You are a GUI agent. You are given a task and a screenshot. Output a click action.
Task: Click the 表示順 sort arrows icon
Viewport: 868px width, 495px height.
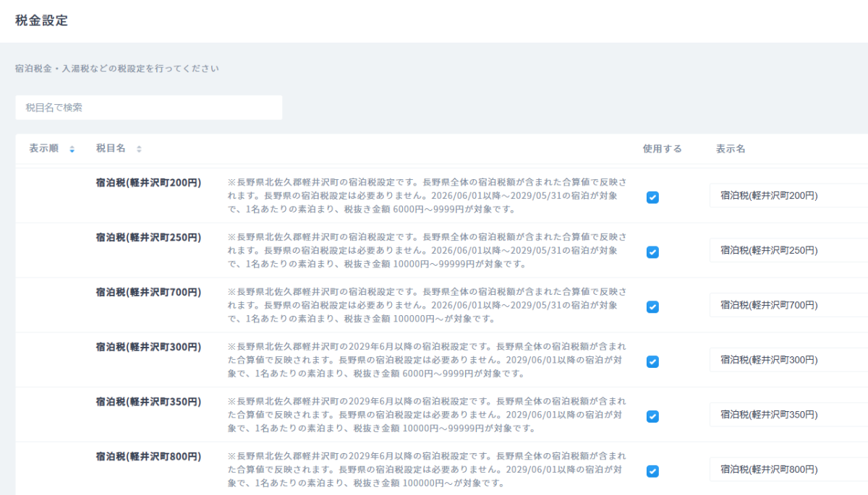pyautogui.click(x=72, y=149)
